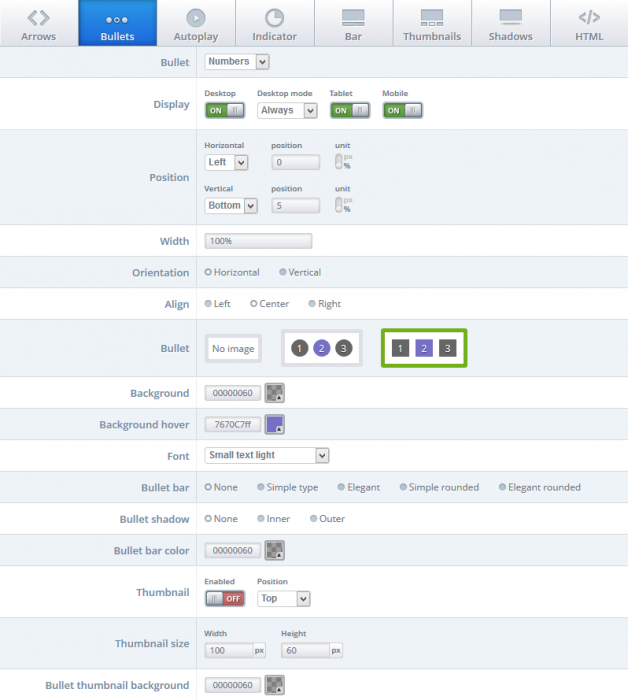Select the Bullets tab
Screen dimensions: 628x700
(117, 25)
